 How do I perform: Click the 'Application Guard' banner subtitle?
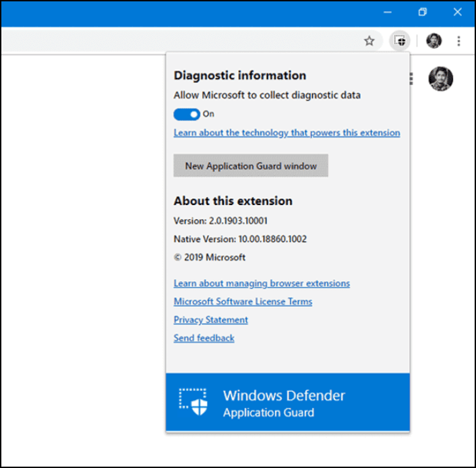coord(268,413)
